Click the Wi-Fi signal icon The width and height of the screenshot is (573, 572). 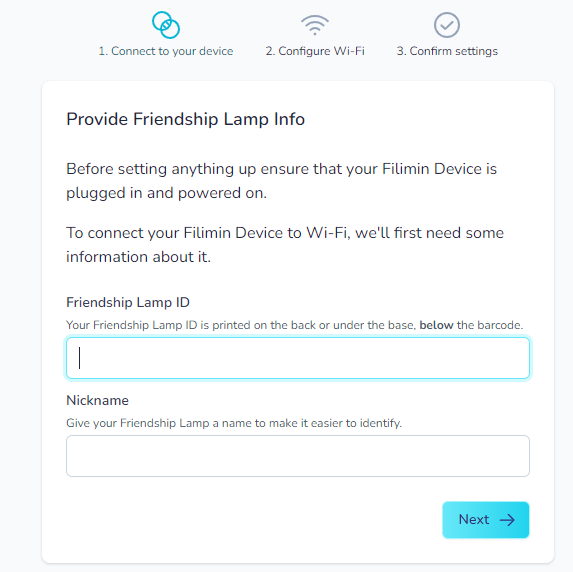click(315, 25)
